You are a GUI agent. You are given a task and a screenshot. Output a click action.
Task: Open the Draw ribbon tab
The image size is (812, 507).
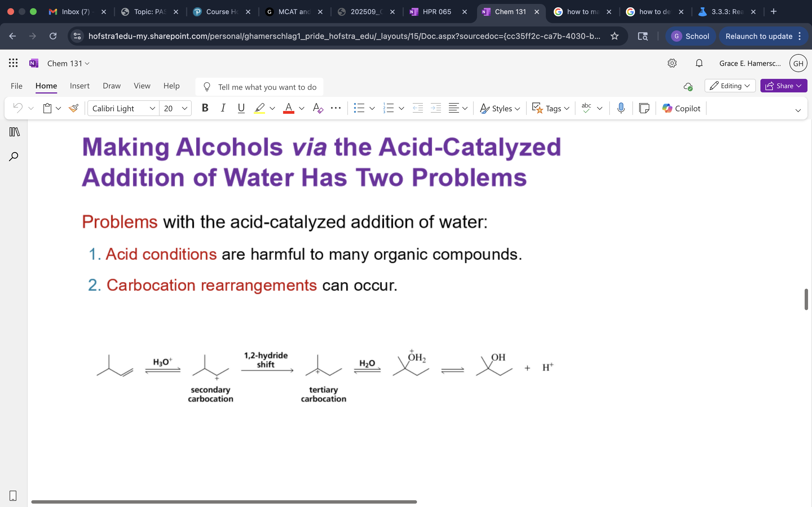coord(111,86)
